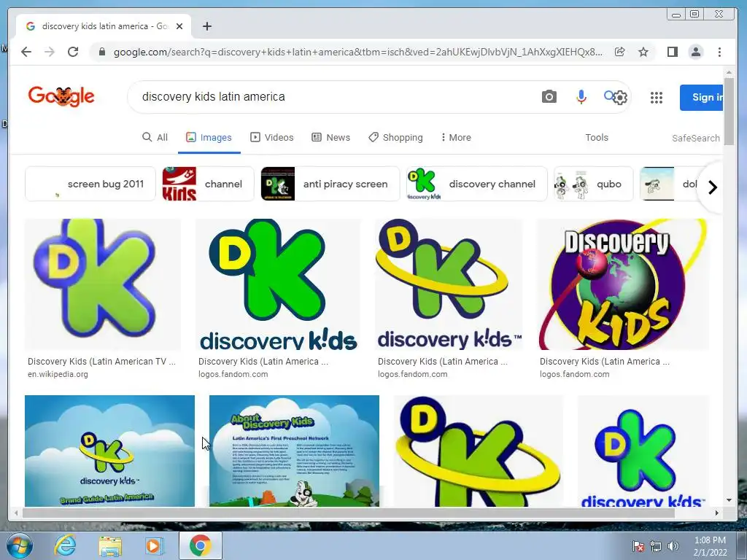The width and height of the screenshot is (747, 560).
Task: Open quick settings gear icon
Action: (x=620, y=98)
